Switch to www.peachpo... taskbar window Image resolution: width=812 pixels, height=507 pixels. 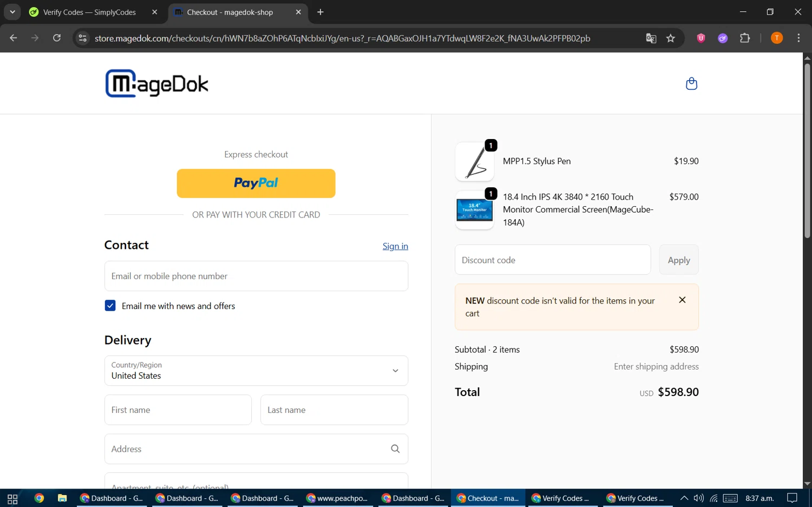point(338,498)
